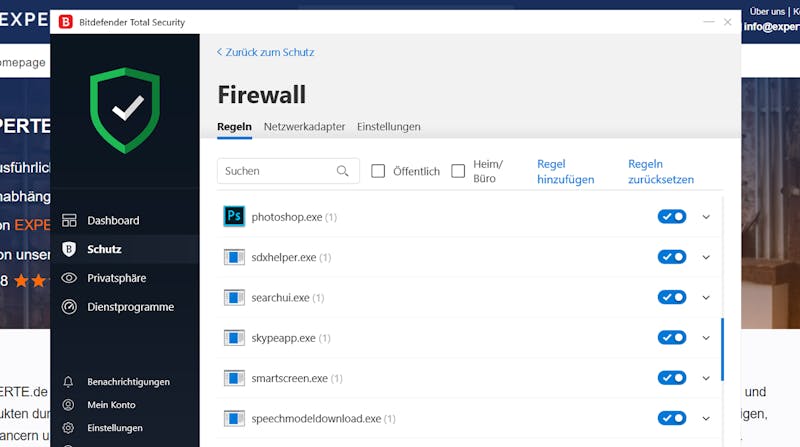
Task: Close the Bitdefender window
Action: (x=728, y=22)
